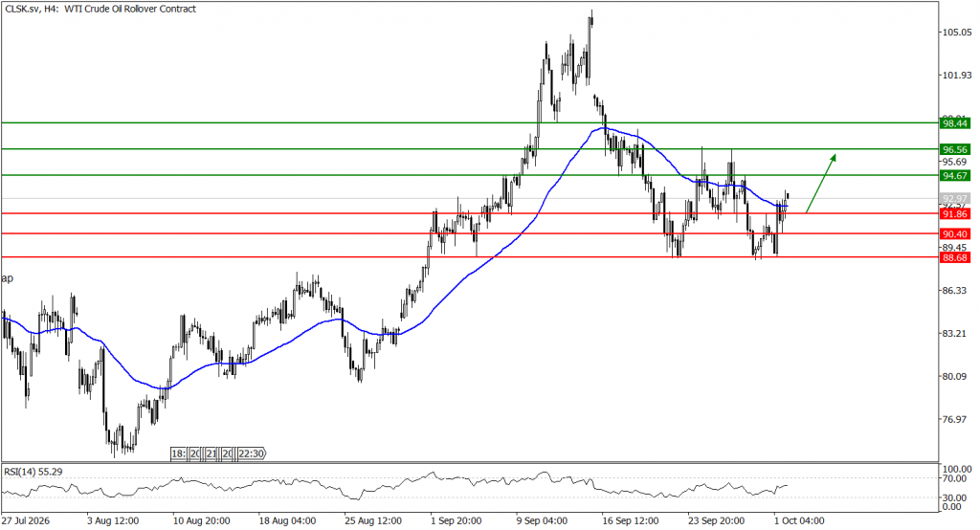Click the 23 Sep 20:00 date label

[x=716, y=520]
